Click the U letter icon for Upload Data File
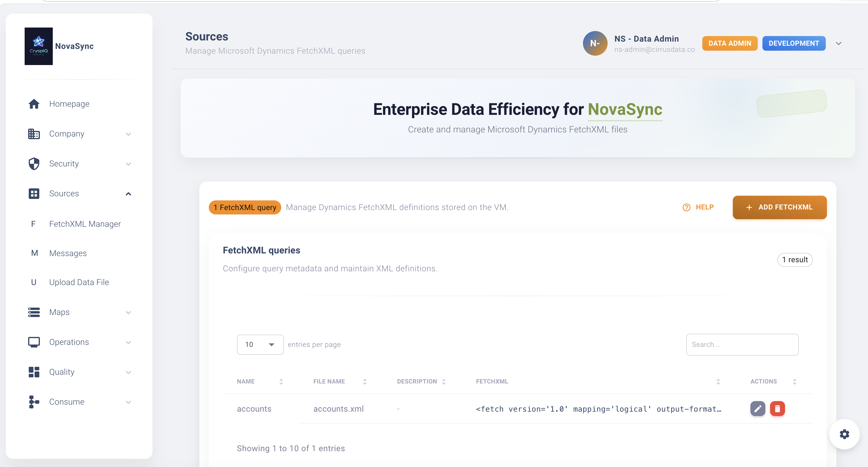This screenshot has width=868, height=467. [34, 282]
